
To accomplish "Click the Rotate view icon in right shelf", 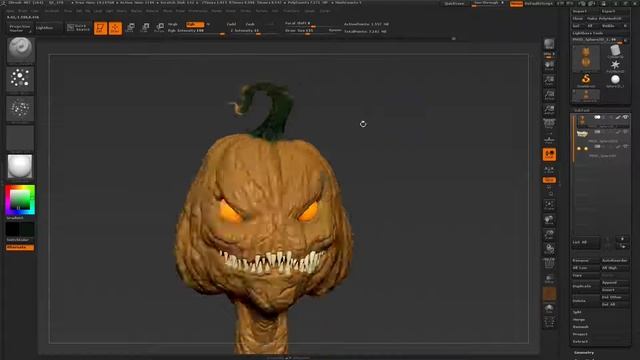I will tap(549, 249).
